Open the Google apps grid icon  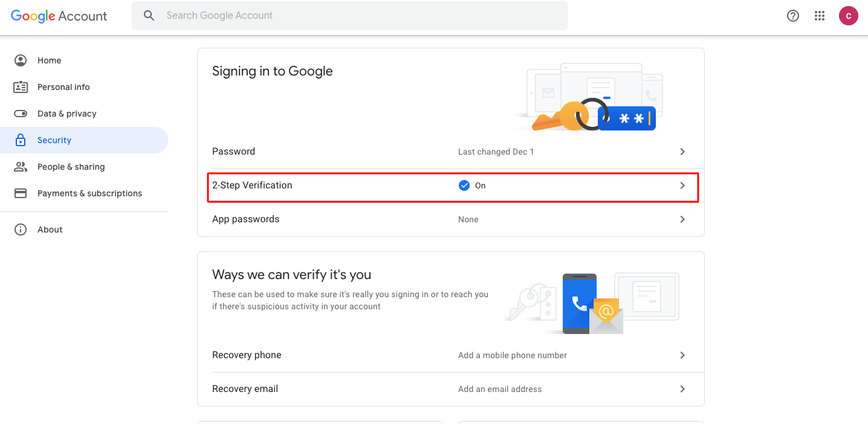point(820,16)
